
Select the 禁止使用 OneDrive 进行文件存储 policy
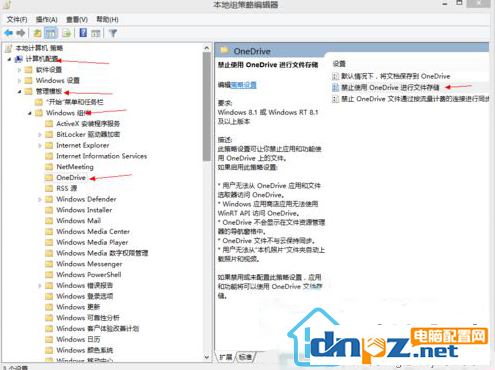pos(390,88)
